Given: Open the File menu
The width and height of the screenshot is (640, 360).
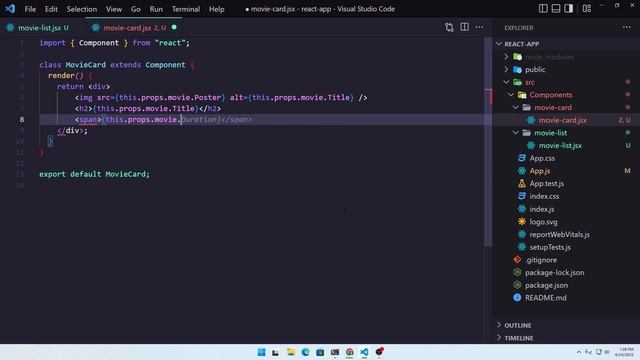Looking at the screenshot, I should tap(30, 9).
